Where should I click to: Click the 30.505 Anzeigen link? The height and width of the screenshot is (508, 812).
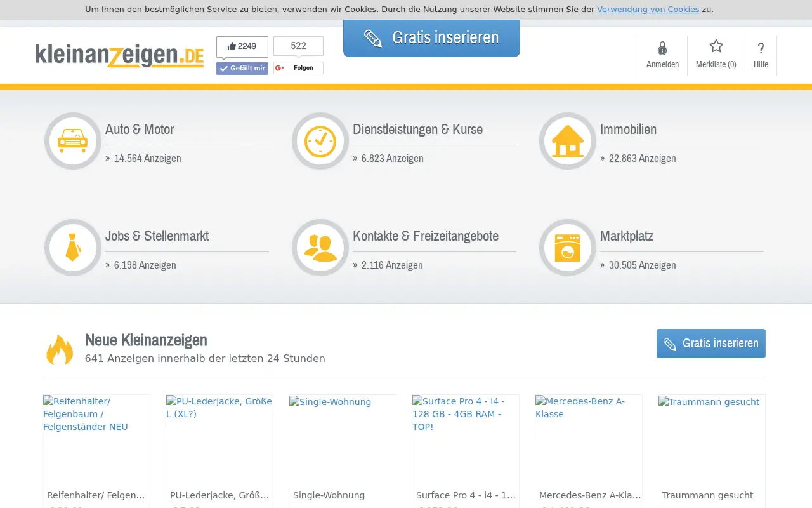[x=642, y=265]
